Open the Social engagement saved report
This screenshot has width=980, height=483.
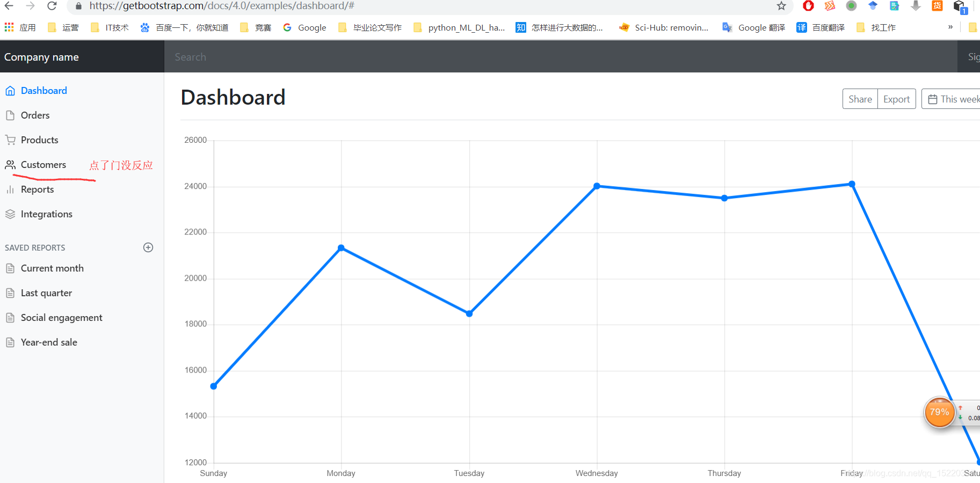[61, 318]
